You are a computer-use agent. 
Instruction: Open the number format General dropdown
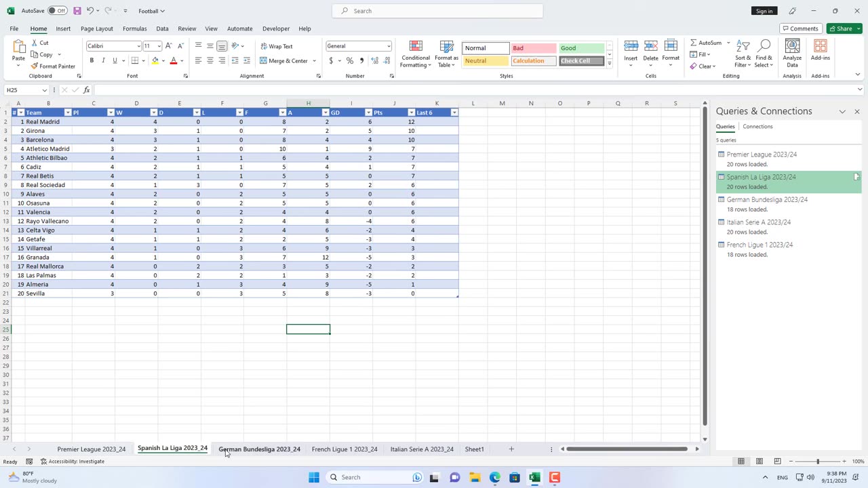(x=389, y=46)
